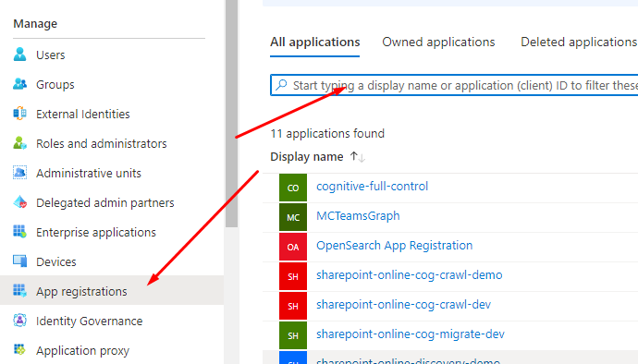Image resolution: width=638 pixels, height=364 pixels.
Task: Switch to Deleted applications tab
Action: click(579, 42)
